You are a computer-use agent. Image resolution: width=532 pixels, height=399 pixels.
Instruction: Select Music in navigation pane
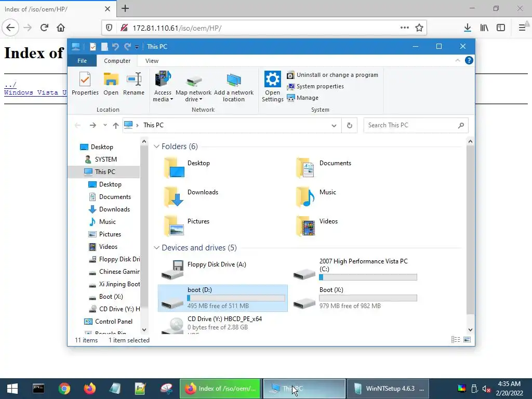click(107, 222)
